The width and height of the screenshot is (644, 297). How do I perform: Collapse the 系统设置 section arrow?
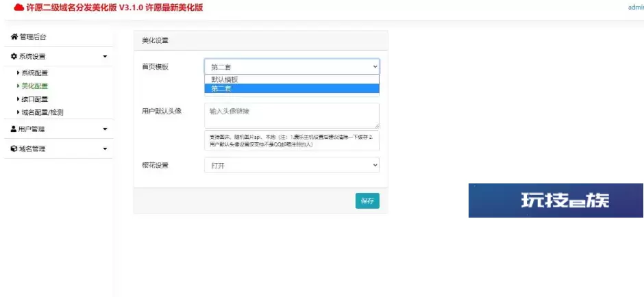[105, 57]
